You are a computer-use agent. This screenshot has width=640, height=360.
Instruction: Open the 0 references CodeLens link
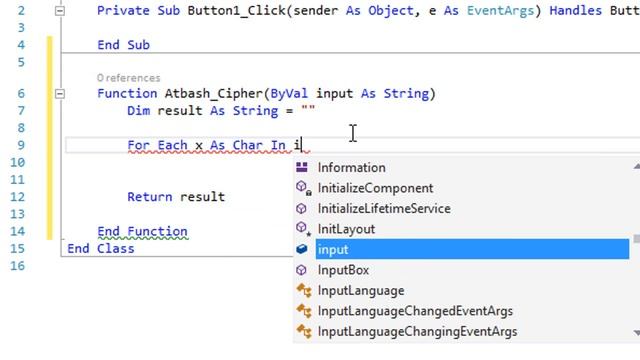129,78
